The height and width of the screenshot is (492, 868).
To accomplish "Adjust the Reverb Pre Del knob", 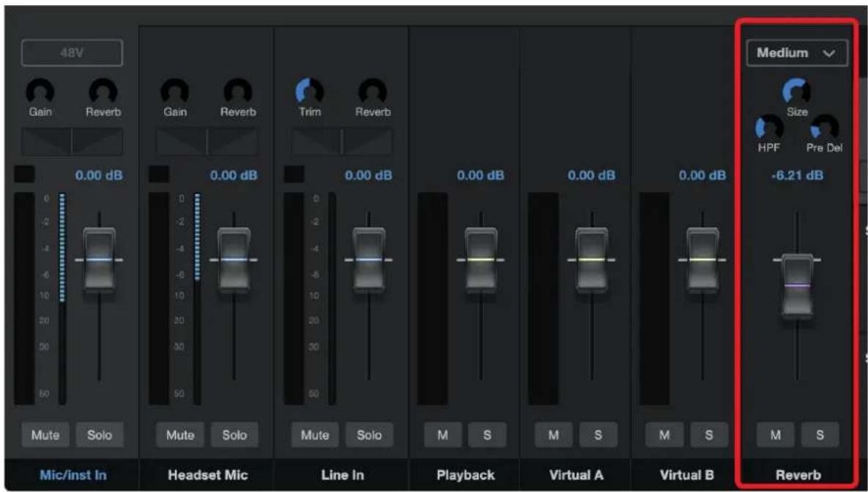I will 824,128.
